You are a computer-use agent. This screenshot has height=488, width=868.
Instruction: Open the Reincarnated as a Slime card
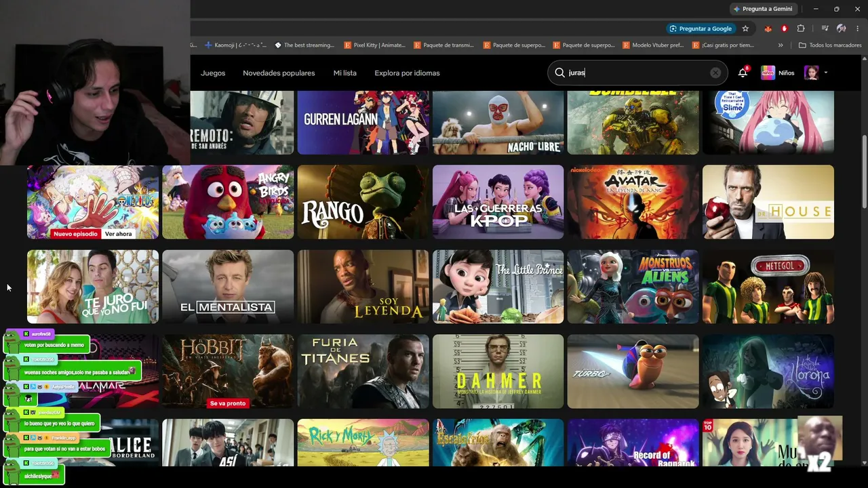point(768,123)
